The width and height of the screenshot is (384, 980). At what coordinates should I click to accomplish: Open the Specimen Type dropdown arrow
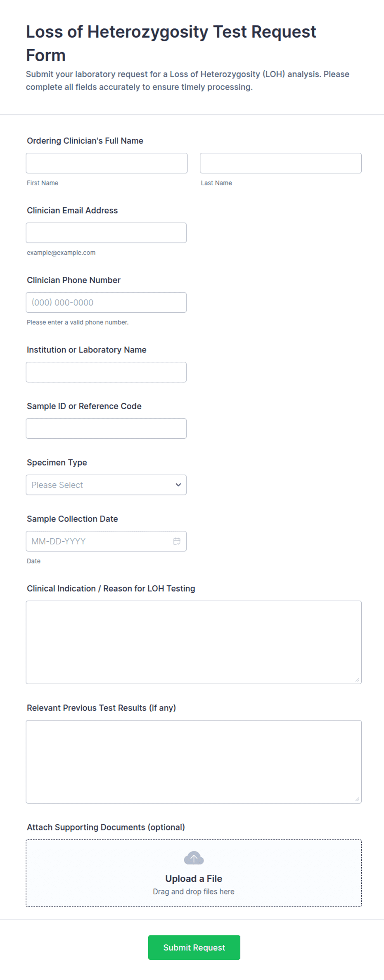pos(178,485)
